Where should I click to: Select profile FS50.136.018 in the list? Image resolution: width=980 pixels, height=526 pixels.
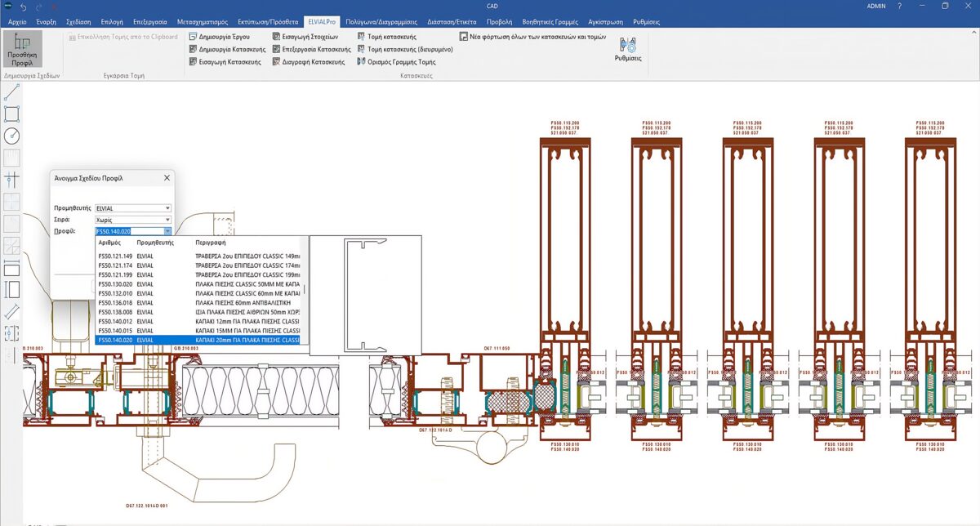(x=115, y=302)
